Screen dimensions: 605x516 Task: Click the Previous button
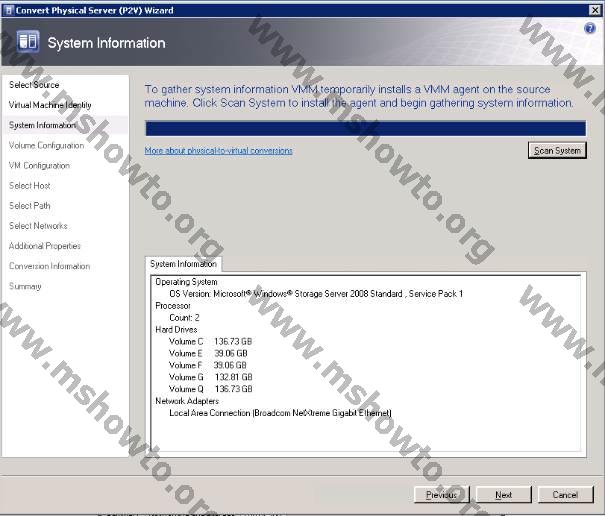(441, 495)
